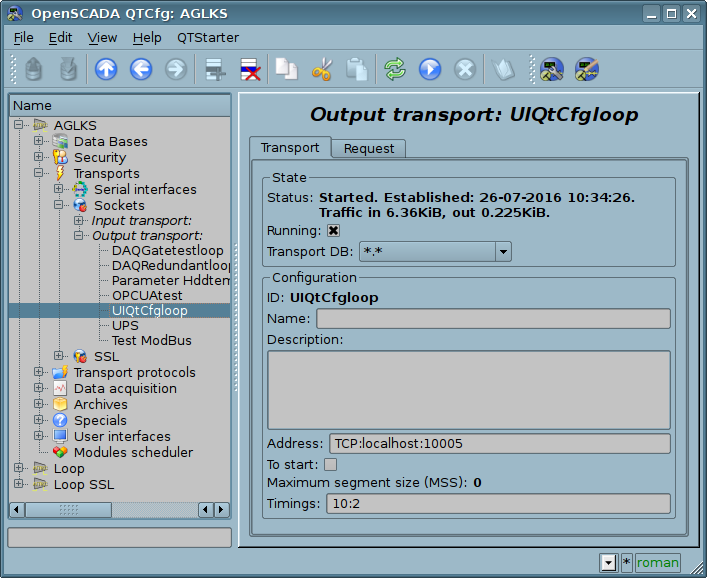Click the Name column header

120,106
